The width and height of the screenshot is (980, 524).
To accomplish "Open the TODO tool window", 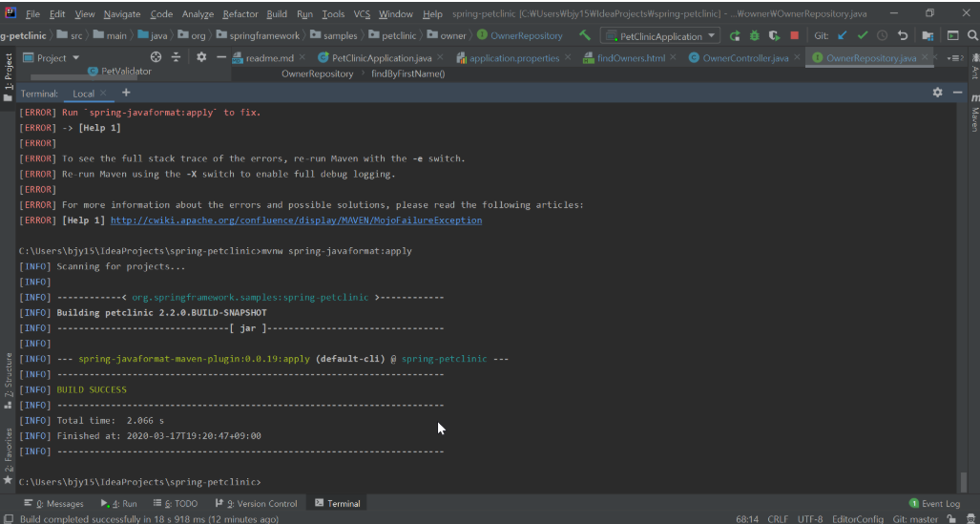I will coord(175,503).
